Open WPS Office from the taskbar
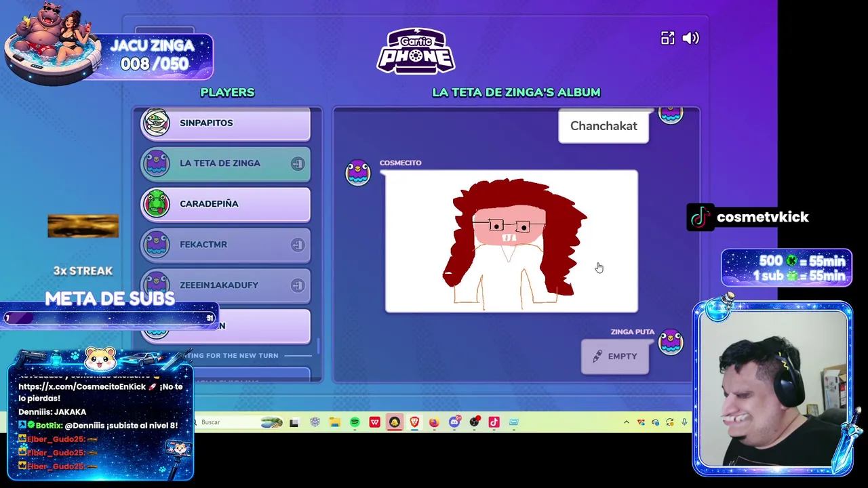868x488 pixels. [374, 422]
